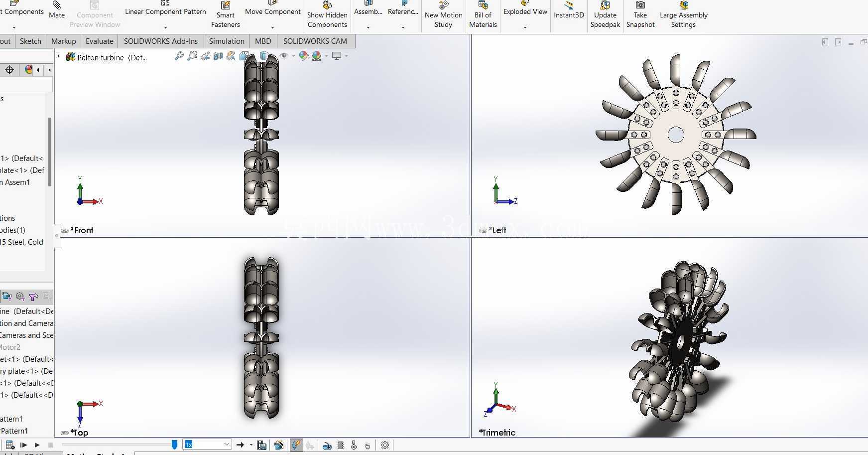Image resolution: width=868 pixels, height=455 pixels.
Task: Click Apply Scene icon
Action: click(x=317, y=56)
